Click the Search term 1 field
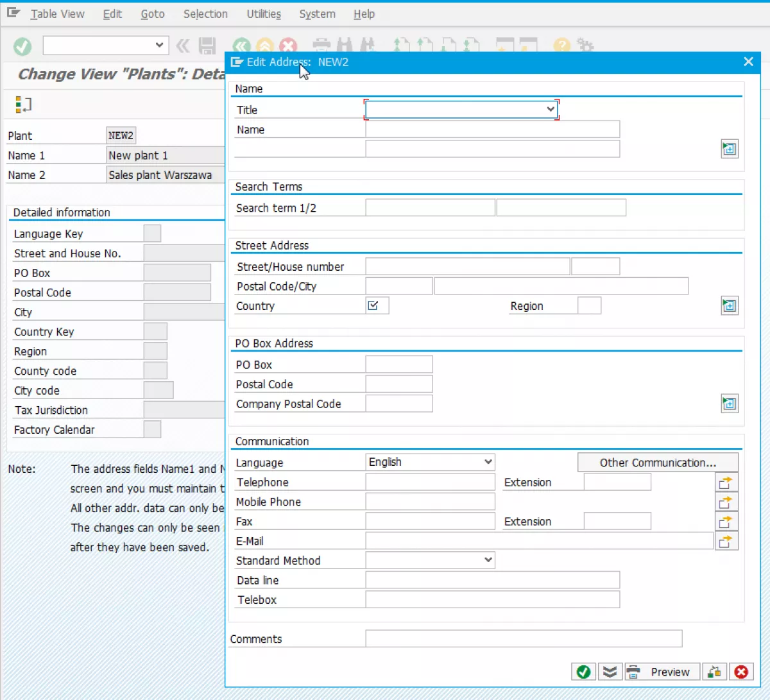 (430, 207)
